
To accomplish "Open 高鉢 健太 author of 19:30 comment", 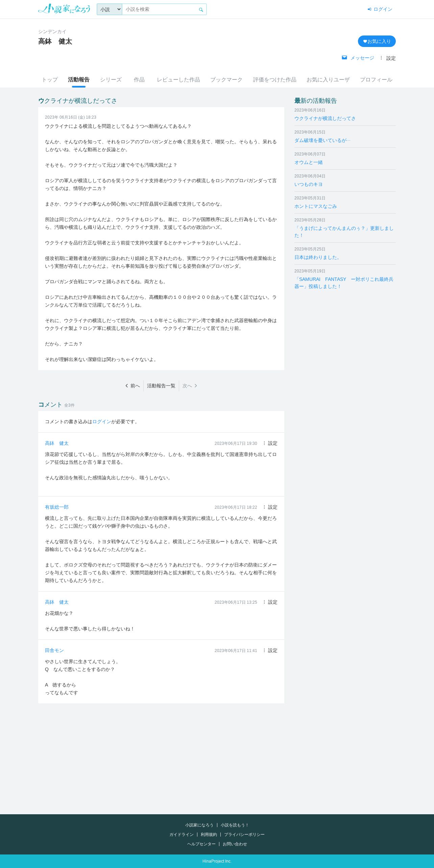I will pyautogui.click(x=57, y=443).
